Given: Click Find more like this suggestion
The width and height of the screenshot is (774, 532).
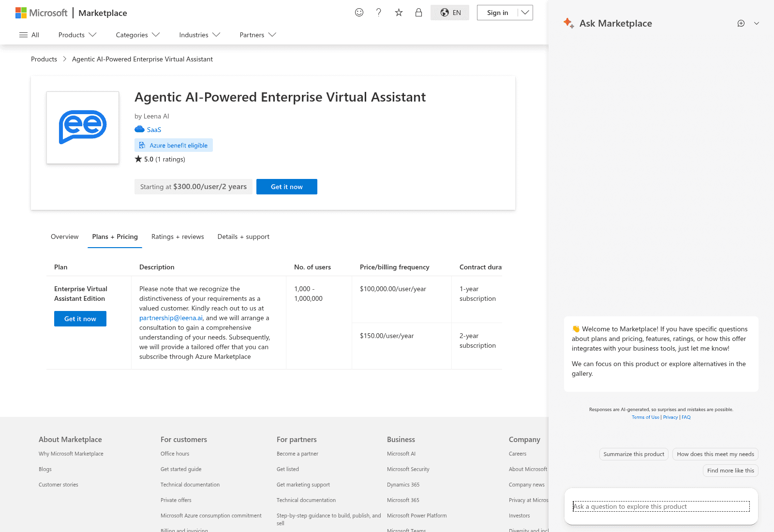Looking at the screenshot, I should [730, 471].
